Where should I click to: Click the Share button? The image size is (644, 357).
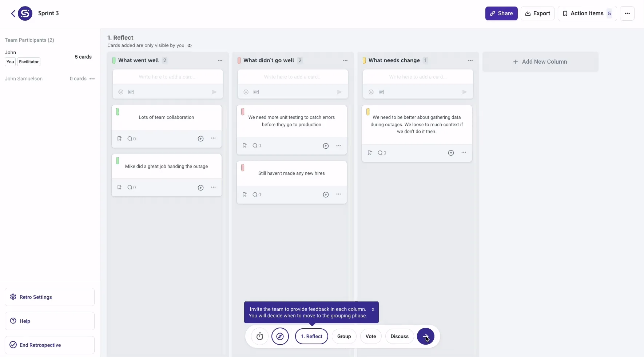click(501, 13)
